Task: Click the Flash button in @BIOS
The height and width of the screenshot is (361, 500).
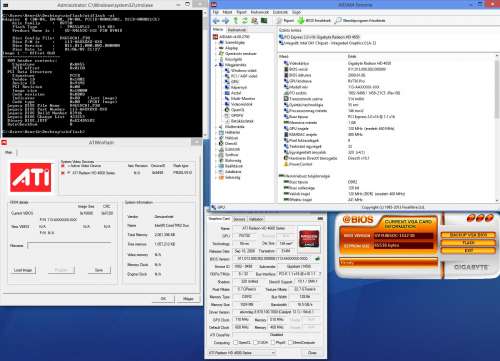Action: pyautogui.click(x=468, y=243)
